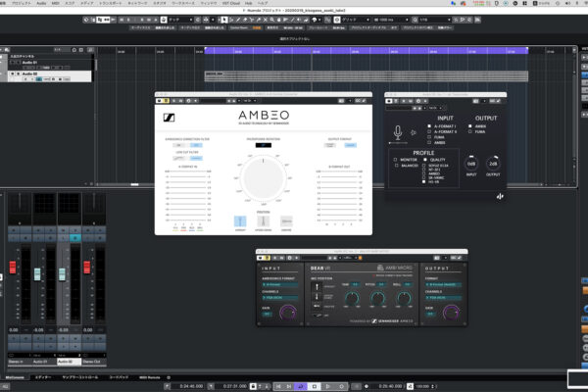Click the Play button in the transport bar
588x392 pixels.
pyautogui.click(x=327, y=386)
